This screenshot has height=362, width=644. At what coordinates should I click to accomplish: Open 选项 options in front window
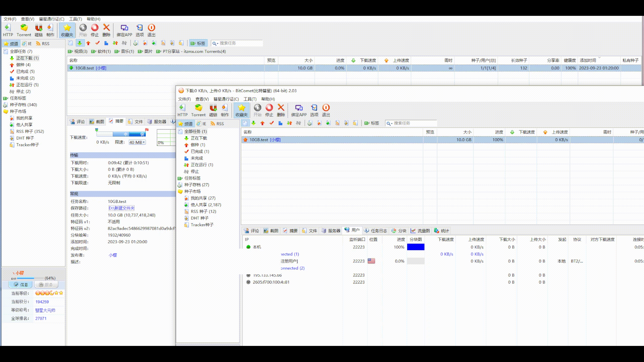pos(314,110)
